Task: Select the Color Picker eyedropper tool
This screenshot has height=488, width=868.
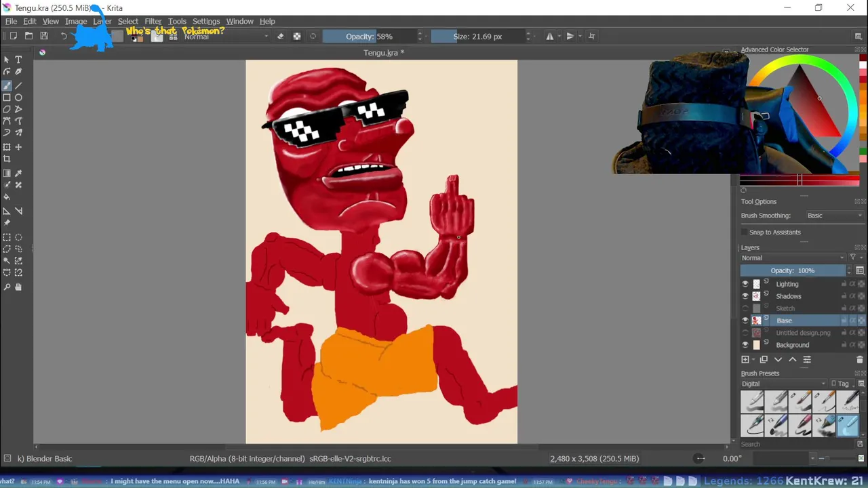Action: coord(18,174)
